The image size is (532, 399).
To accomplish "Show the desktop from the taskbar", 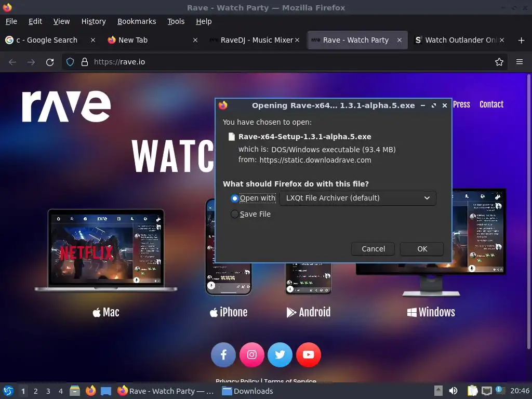I will click(106, 391).
